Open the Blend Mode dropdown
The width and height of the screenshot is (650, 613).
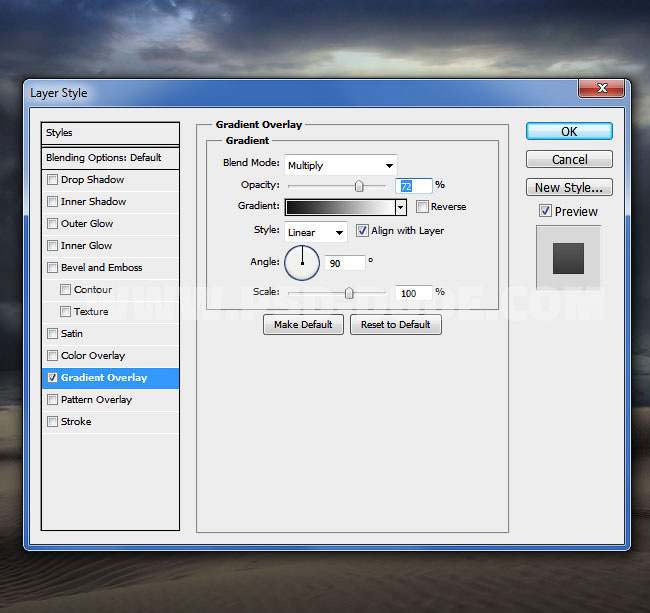point(340,165)
